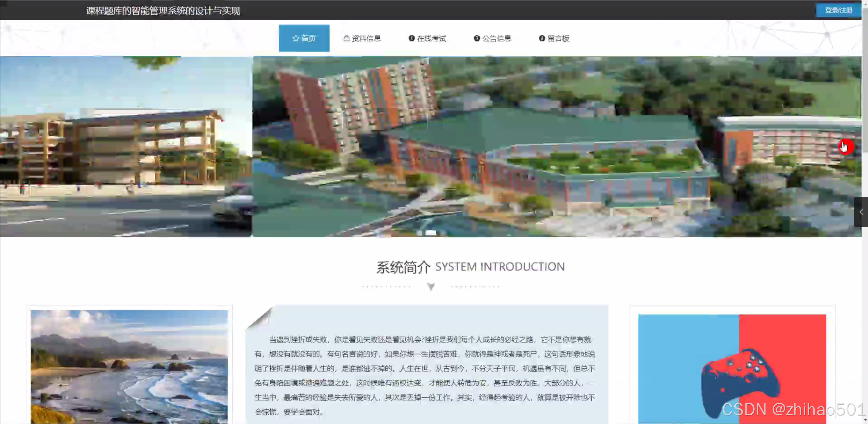Screen dimensions: 868x424
Task: Click the 系统简介 SYSTEM INTRODUCTION heading
Action: click(470, 267)
